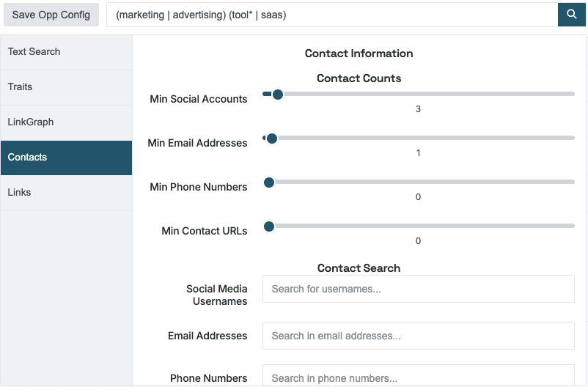Screen dimensions: 588x387
Task: Go to the Links tab
Action: (x=67, y=193)
